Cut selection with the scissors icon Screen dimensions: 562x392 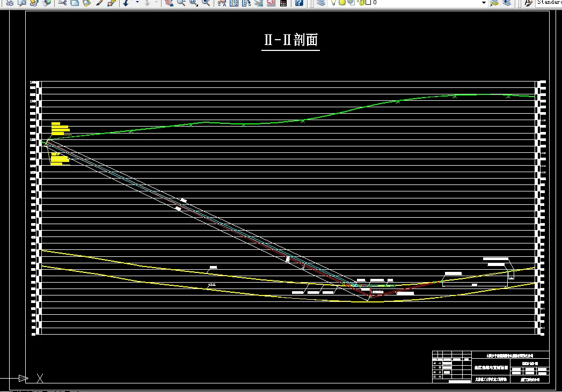[62, 3]
